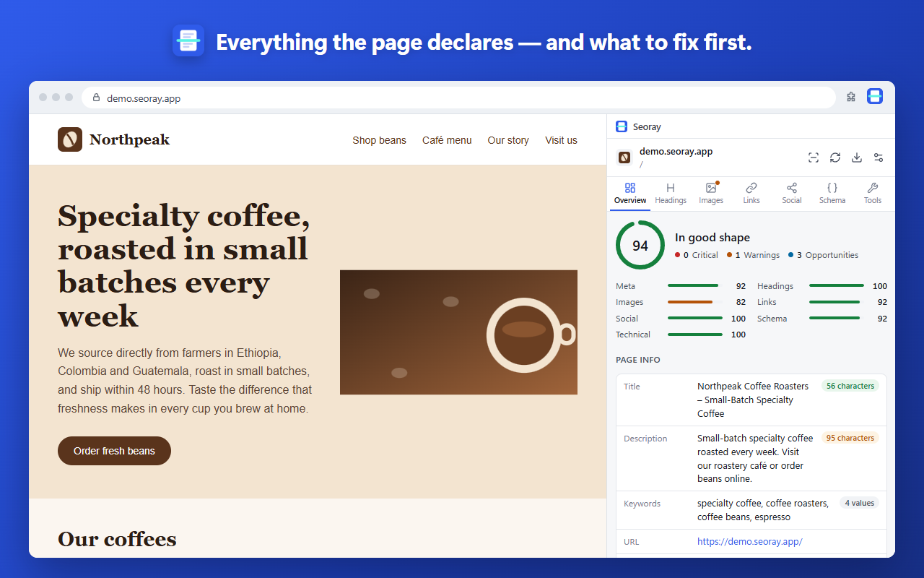Click the demo.seoray.app site favicon in panel
This screenshot has width=924, height=578.
[624, 158]
